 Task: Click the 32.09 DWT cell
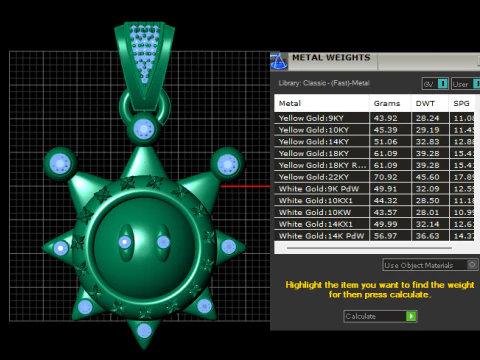(430, 189)
